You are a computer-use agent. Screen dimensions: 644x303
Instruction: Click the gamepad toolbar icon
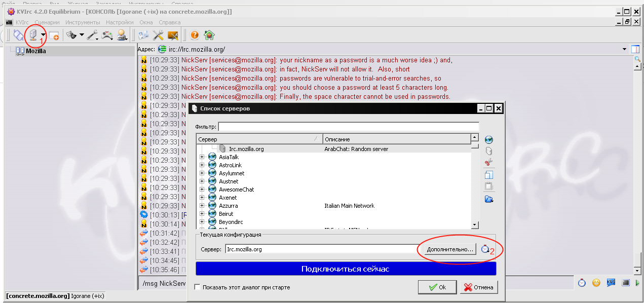107,35
